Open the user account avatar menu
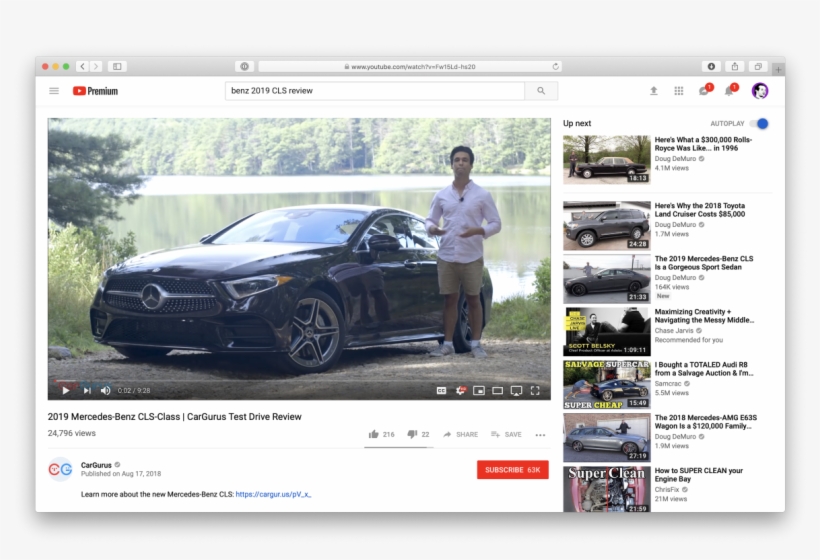Image resolution: width=820 pixels, height=560 pixels. point(760,91)
